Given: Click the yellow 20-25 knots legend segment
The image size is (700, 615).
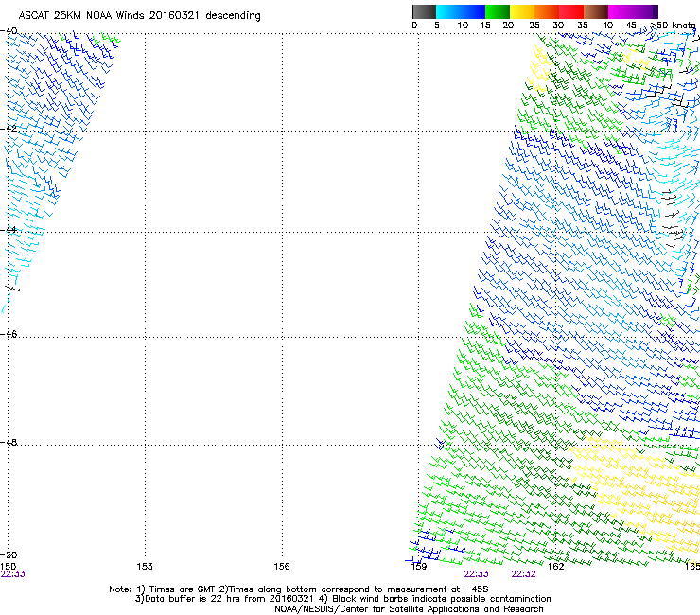Looking at the screenshot, I should coord(522,11).
